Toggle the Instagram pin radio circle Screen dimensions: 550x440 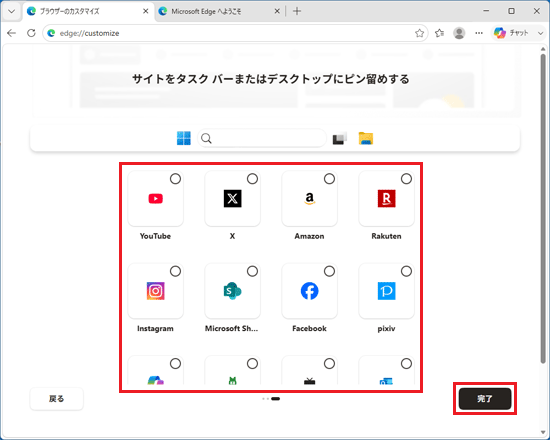(x=175, y=271)
